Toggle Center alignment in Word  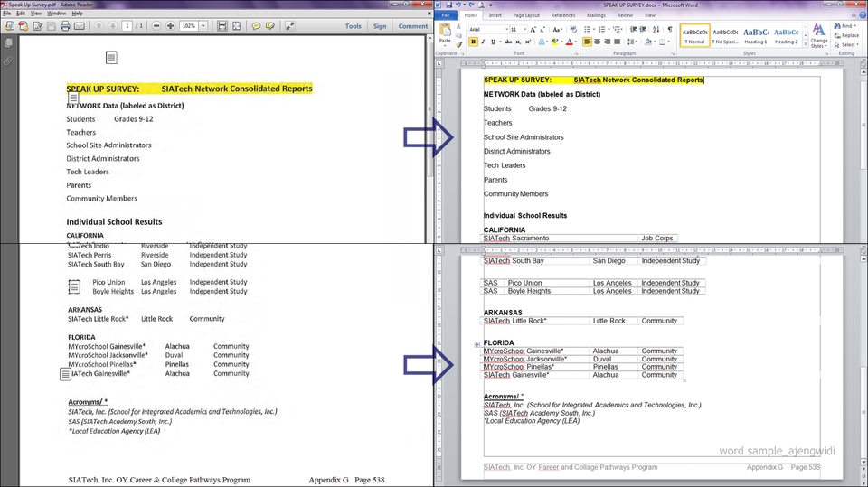tap(597, 42)
